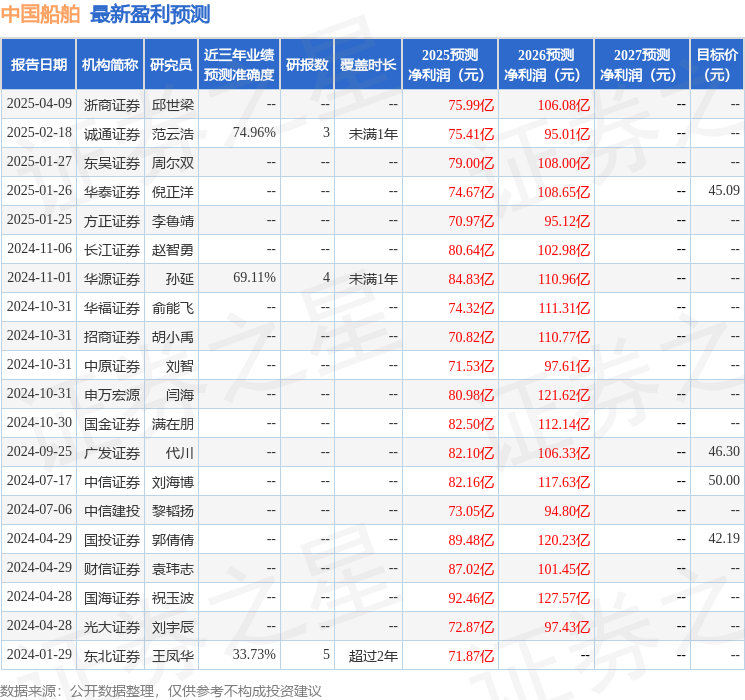The width and height of the screenshot is (745, 700).
Task: Click the 75.99亿 profit value
Action: (x=471, y=105)
